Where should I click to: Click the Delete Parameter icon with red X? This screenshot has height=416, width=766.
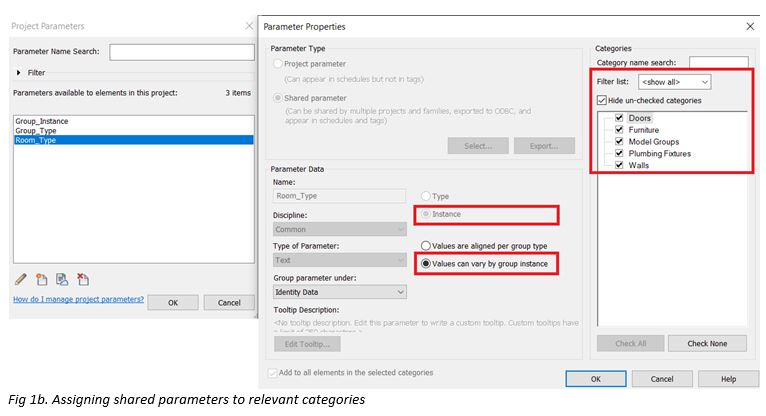click(x=83, y=279)
